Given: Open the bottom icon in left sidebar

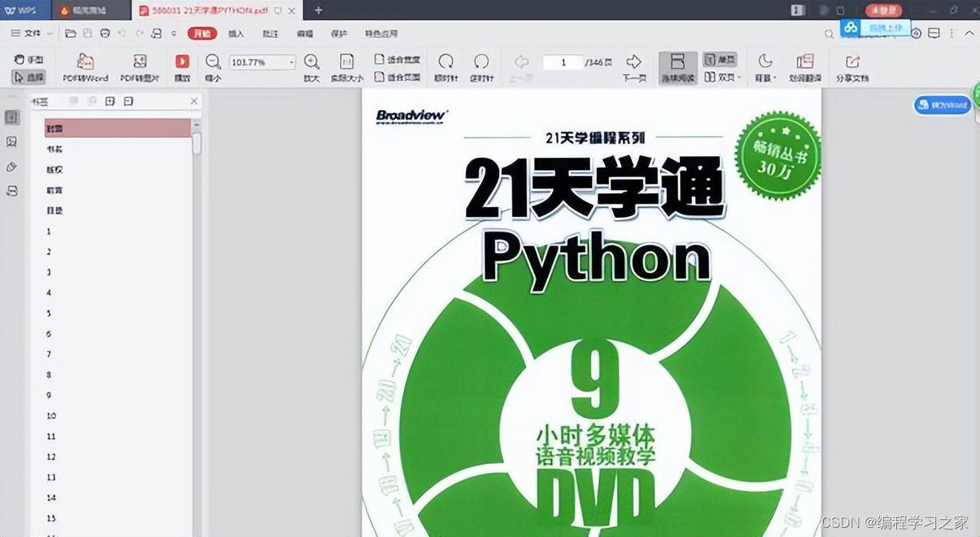Looking at the screenshot, I should click(12, 191).
